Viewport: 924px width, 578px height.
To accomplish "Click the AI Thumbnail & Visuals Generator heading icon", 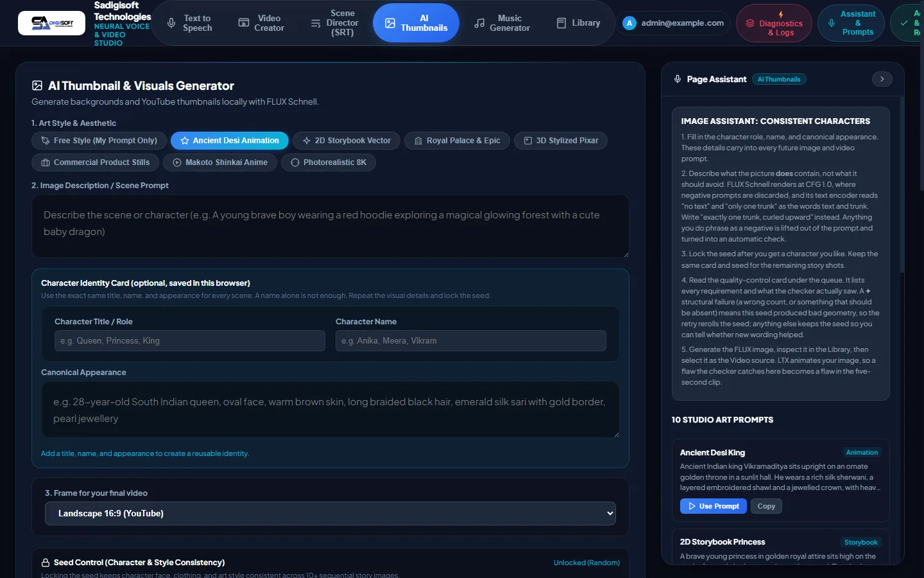I will click(37, 85).
